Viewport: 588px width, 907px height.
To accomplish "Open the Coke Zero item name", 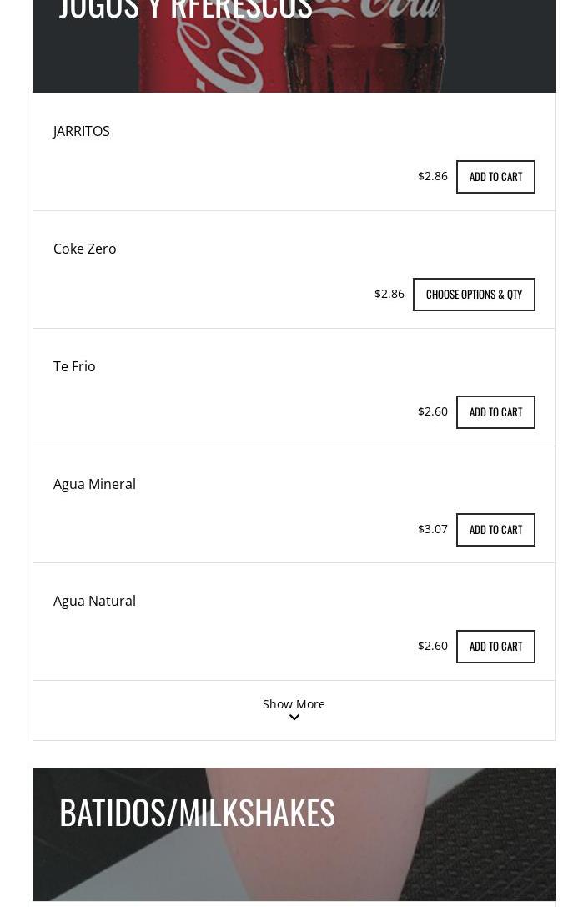I will (85, 249).
